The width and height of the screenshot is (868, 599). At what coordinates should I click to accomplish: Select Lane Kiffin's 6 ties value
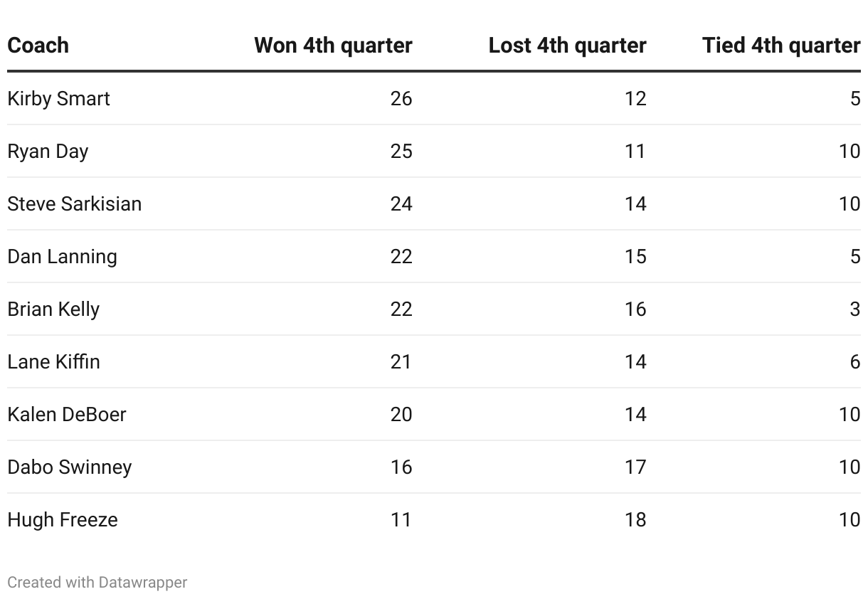pos(855,361)
